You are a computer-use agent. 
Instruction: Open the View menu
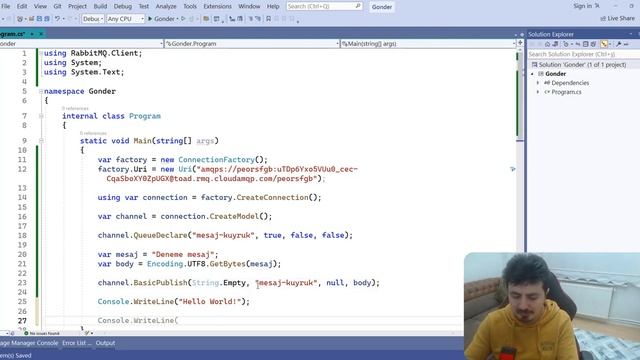40,6
